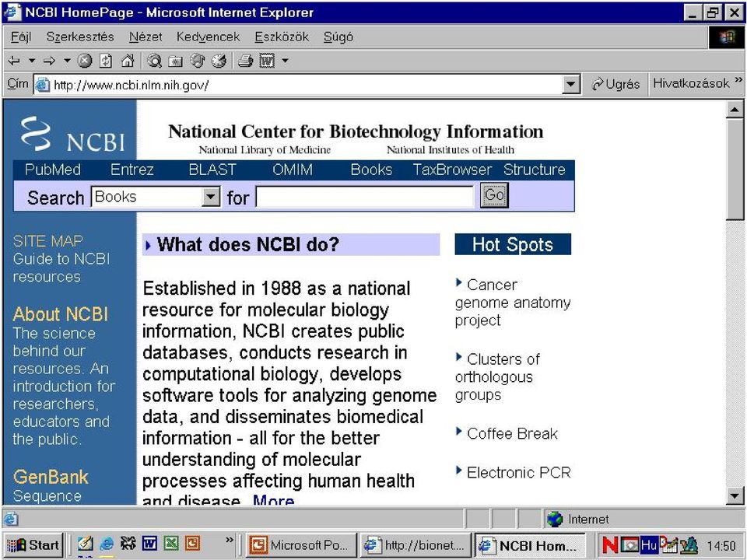Open the Books link in navigation bar
747x560 pixels.
click(x=371, y=170)
